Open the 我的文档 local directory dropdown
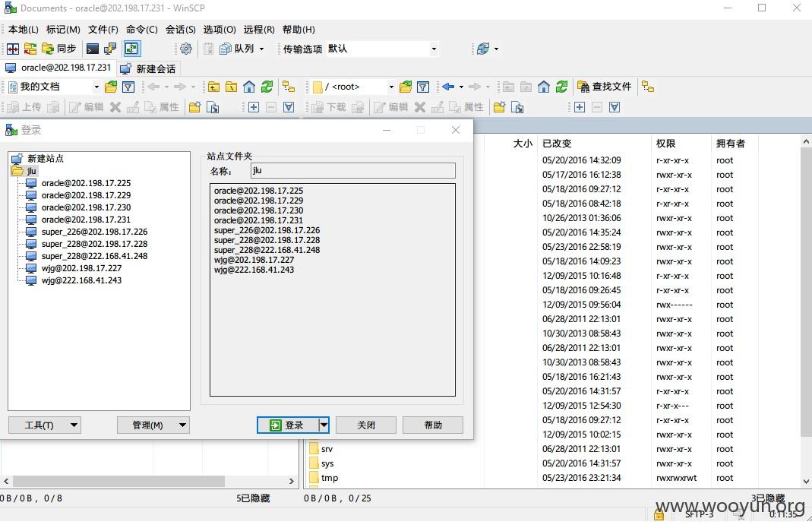 [96, 87]
